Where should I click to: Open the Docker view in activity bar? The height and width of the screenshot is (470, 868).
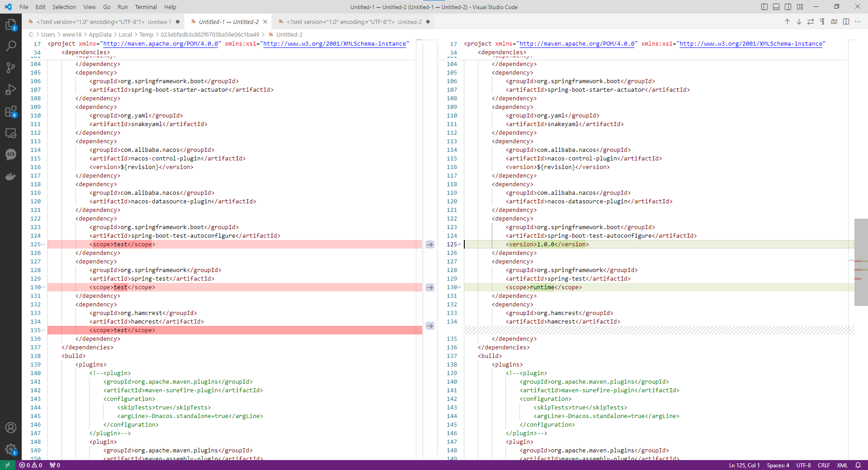tap(11, 177)
